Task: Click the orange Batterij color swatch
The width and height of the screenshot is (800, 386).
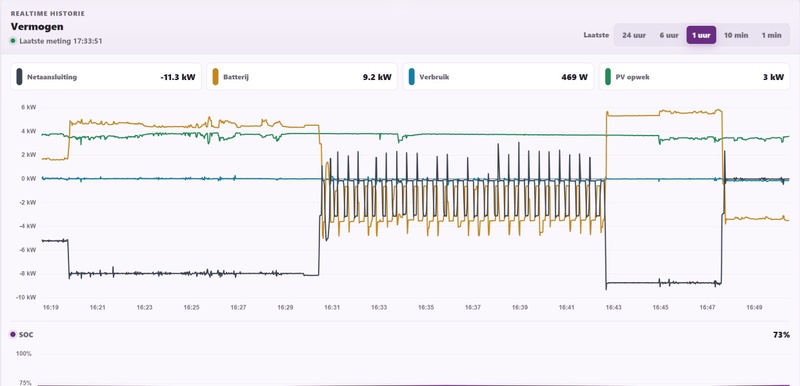Action: coord(215,77)
